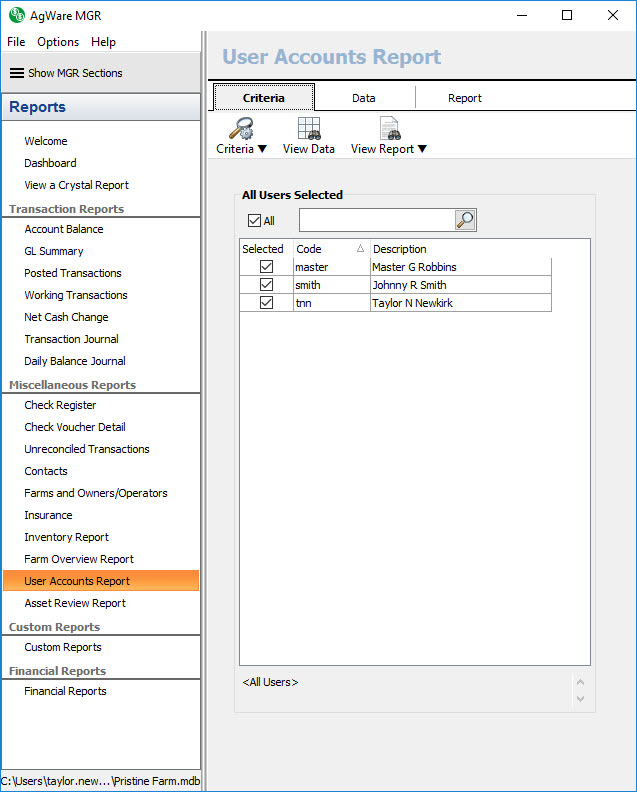Click the search magnifier button
The image size is (637, 792).
465,220
